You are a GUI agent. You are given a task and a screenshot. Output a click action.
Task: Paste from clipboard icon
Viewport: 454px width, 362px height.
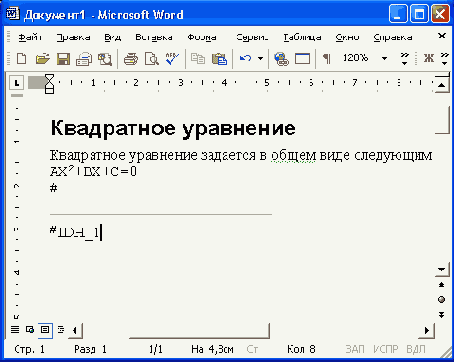[219, 59]
